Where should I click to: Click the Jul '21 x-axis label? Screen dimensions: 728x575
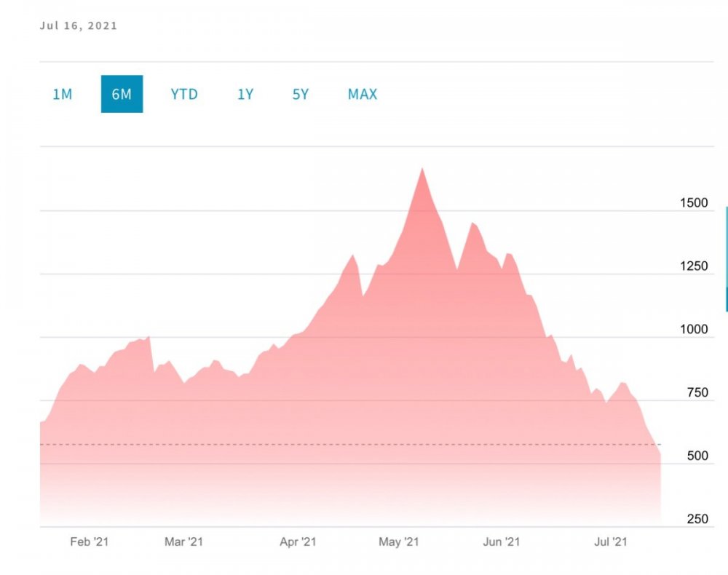click(611, 542)
